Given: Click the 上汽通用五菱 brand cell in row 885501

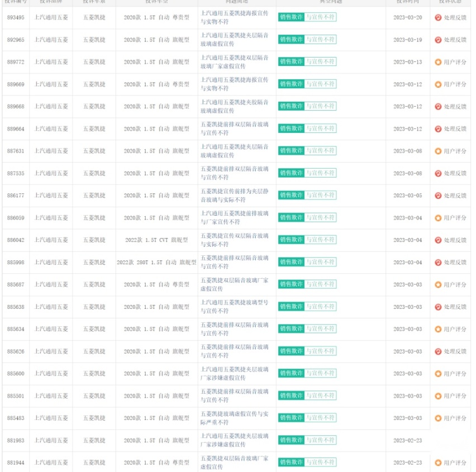Looking at the screenshot, I should point(51,396).
